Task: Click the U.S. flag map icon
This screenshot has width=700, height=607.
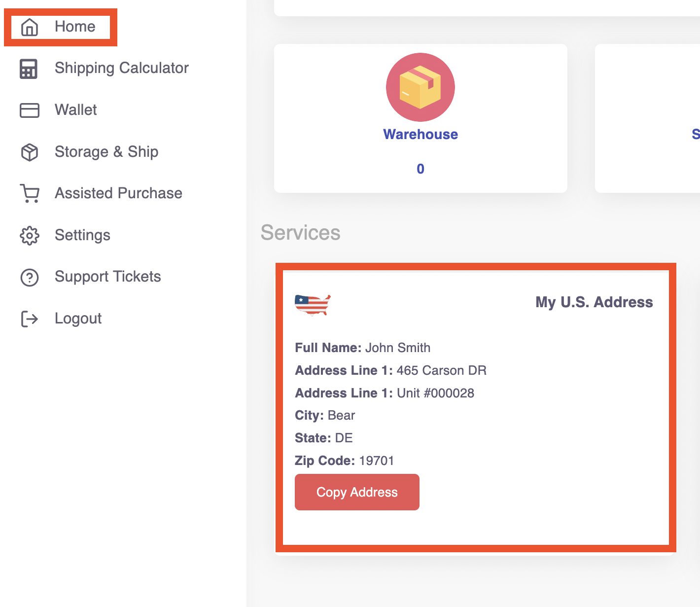Action: [313, 305]
